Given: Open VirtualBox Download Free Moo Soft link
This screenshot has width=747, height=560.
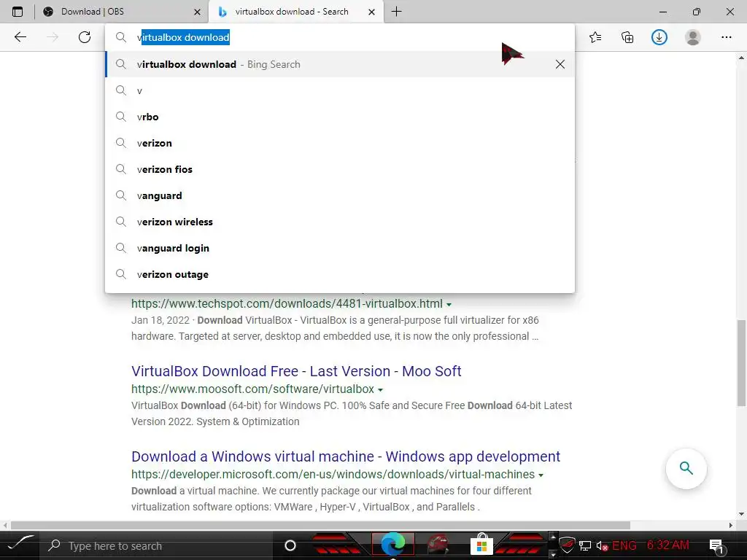Looking at the screenshot, I should pos(296,371).
